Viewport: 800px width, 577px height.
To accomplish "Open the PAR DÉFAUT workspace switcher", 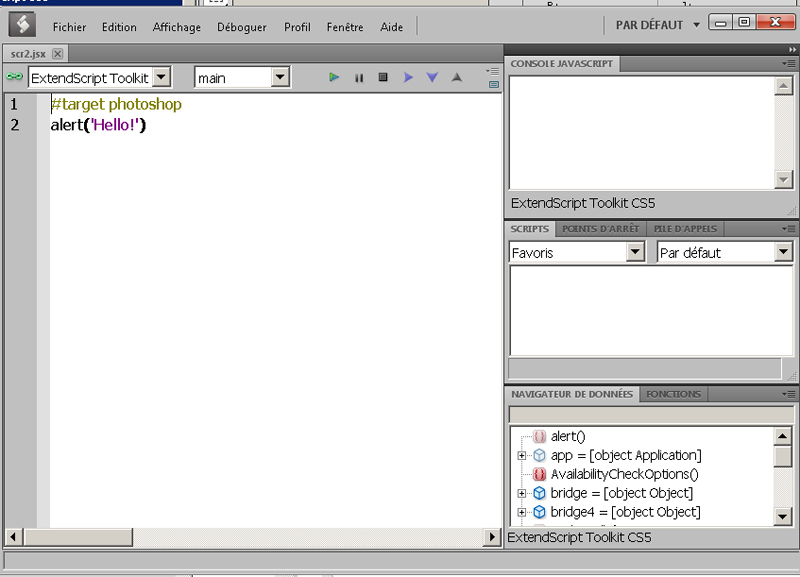I will tap(658, 25).
